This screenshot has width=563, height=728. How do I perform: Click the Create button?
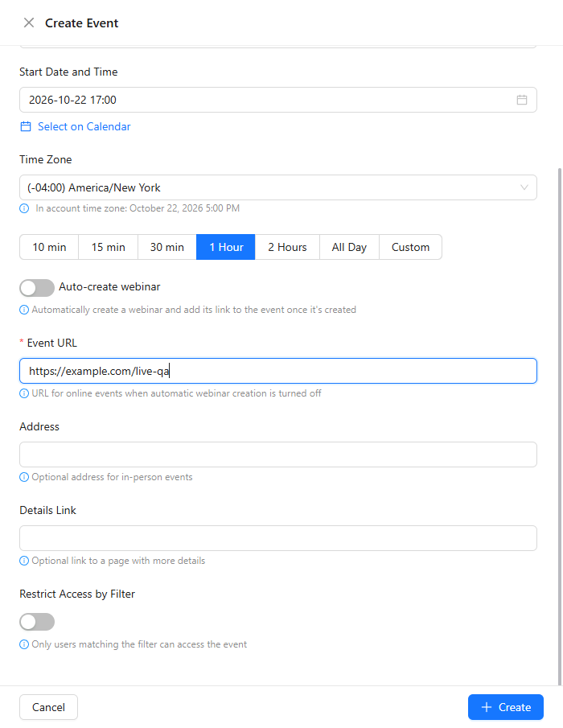coord(505,707)
